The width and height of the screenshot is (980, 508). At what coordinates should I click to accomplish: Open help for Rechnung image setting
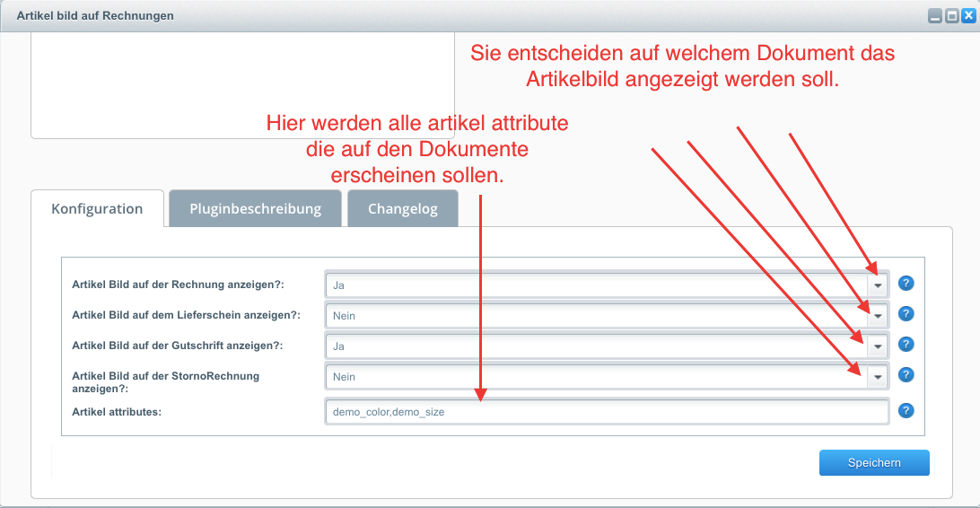pos(906,284)
